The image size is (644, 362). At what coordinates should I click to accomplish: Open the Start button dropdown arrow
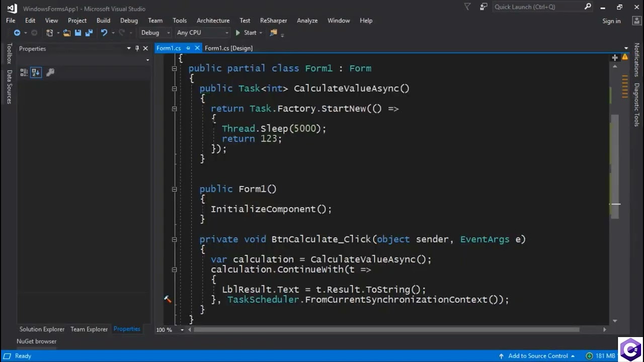pos(260,33)
